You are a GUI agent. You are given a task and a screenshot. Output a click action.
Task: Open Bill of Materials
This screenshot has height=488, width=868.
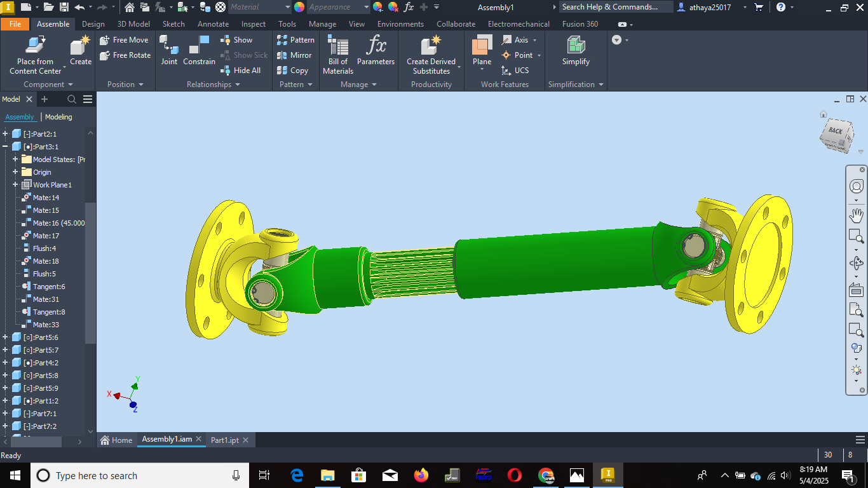pyautogui.click(x=337, y=46)
